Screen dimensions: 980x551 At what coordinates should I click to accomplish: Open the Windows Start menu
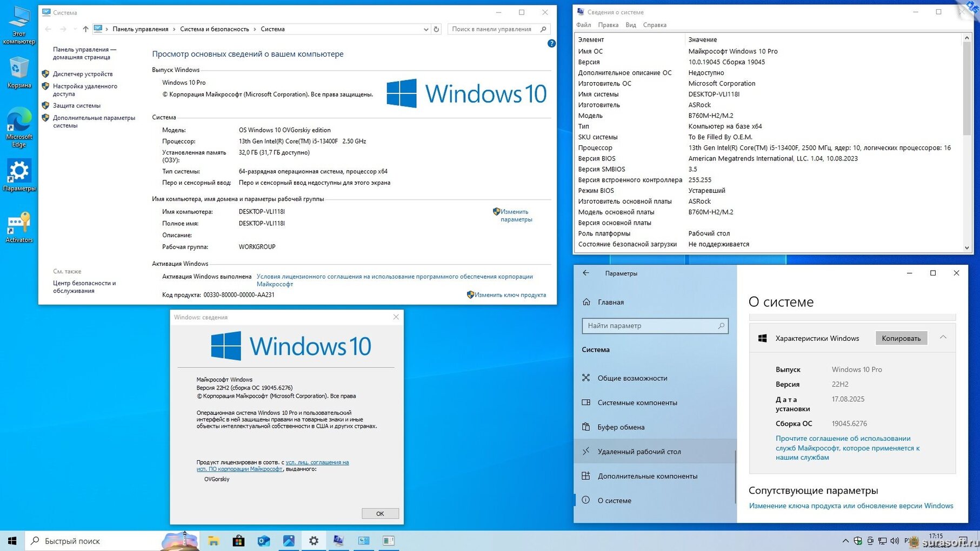12,541
